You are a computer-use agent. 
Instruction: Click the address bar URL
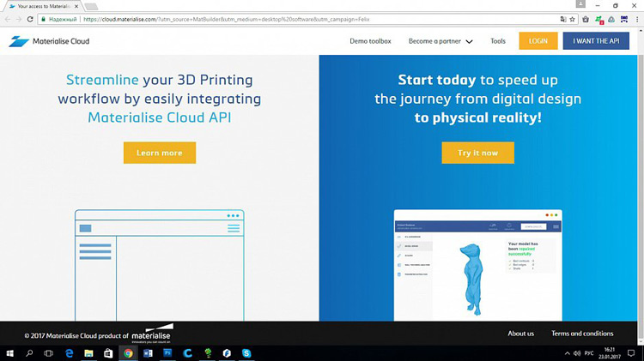[x=226, y=19]
